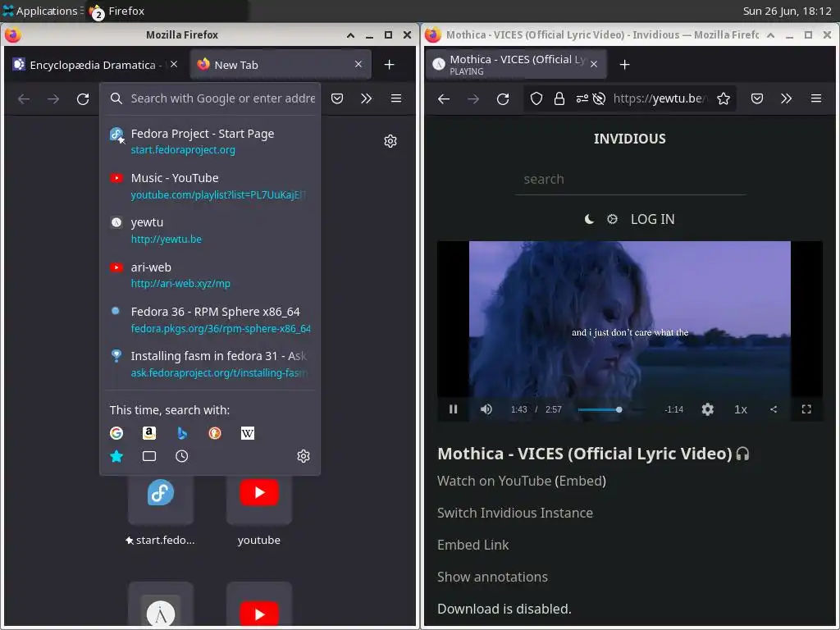Open new tab in Invidious Firefox window
The height and width of the screenshot is (630, 840).
(624, 64)
